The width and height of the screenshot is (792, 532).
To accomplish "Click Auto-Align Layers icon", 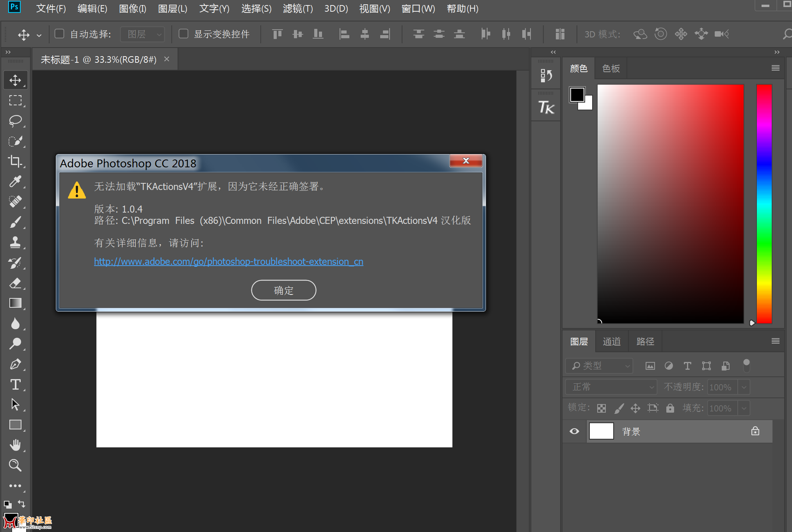I will 560,34.
